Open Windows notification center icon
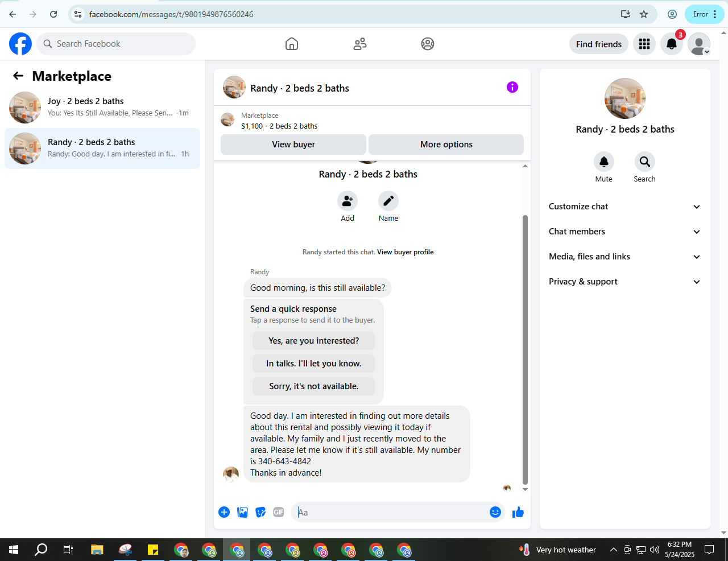Viewport: 728px width, 561px height. (x=709, y=550)
